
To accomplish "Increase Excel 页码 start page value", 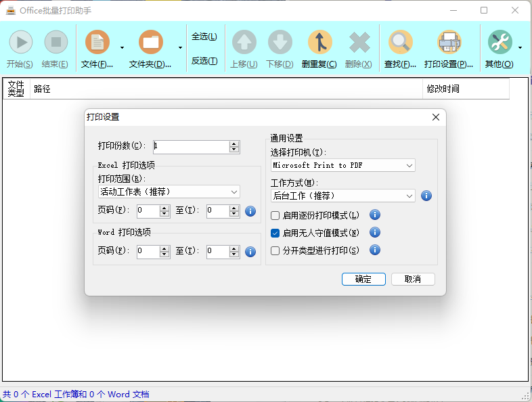I will (x=164, y=208).
